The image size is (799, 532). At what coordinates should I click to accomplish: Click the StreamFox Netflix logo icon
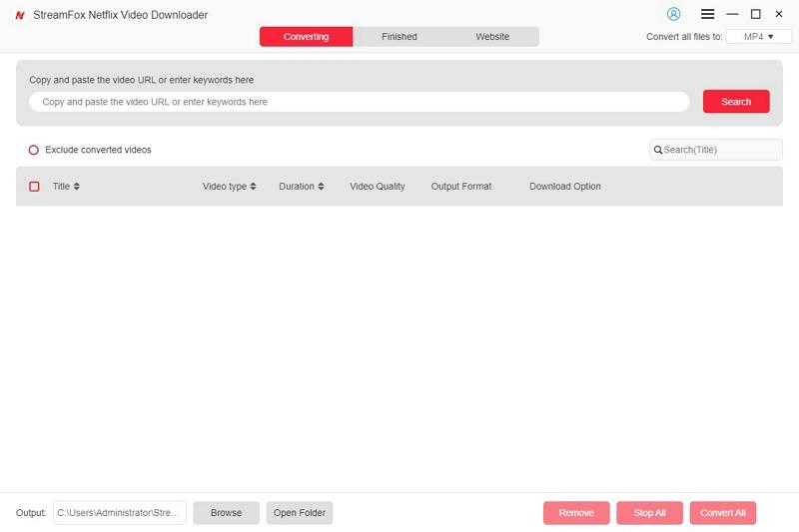20,15
